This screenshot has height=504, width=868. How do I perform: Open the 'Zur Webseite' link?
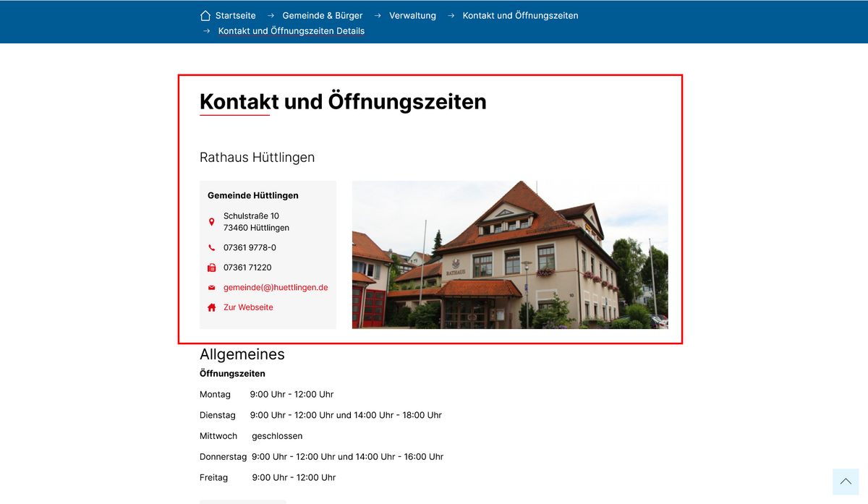(248, 307)
